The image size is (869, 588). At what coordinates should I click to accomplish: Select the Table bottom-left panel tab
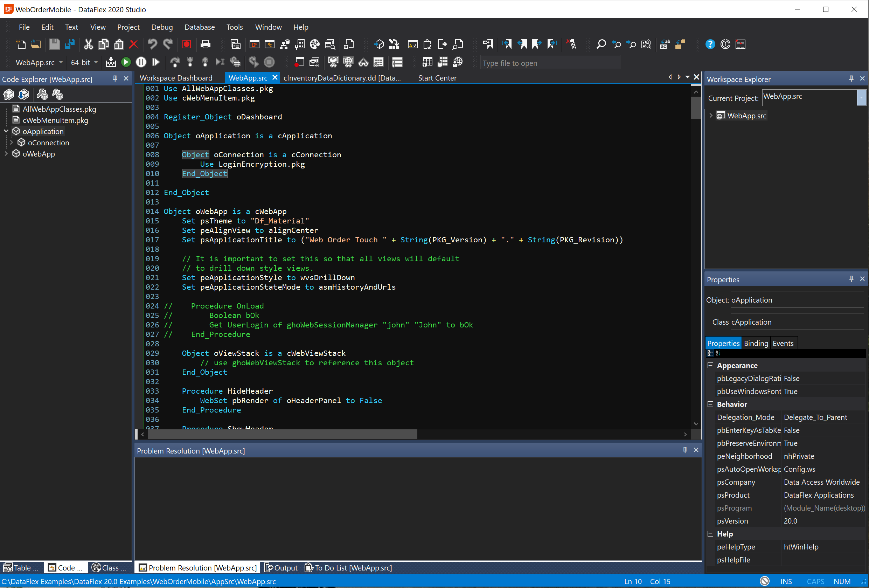pyautogui.click(x=21, y=568)
